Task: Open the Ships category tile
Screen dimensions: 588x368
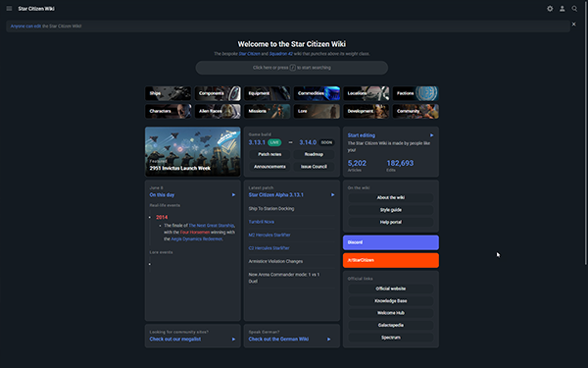Action: (x=168, y=93)
